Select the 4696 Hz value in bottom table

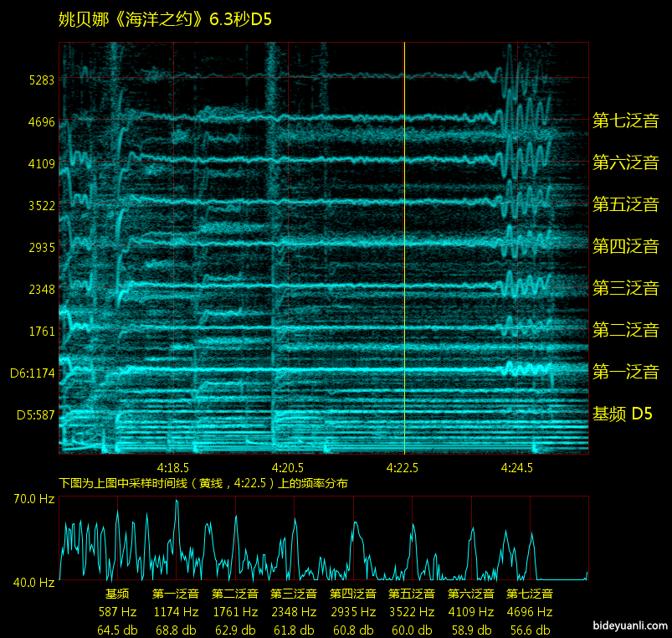tap(529, 612)
